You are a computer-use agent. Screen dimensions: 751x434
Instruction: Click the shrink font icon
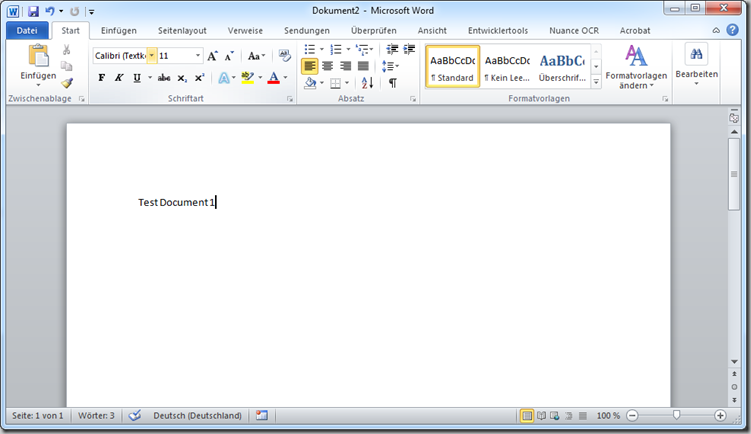[229, 56]
